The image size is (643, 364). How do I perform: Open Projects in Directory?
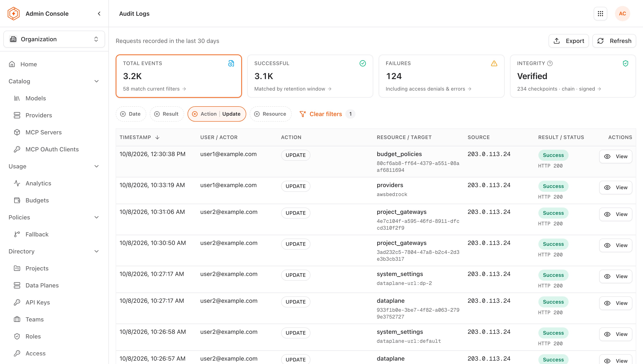coord(54,268)
